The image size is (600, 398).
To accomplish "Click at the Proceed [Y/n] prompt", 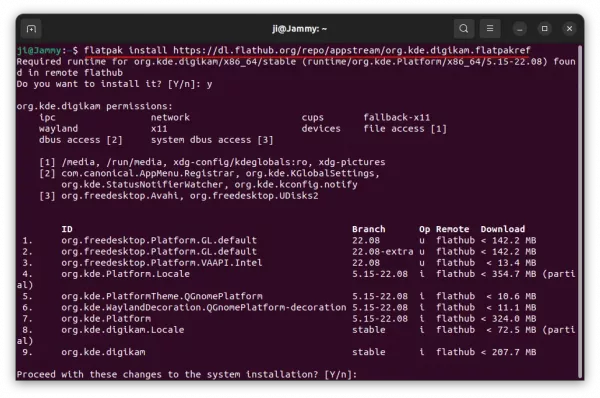I will [x=187, y=374].
